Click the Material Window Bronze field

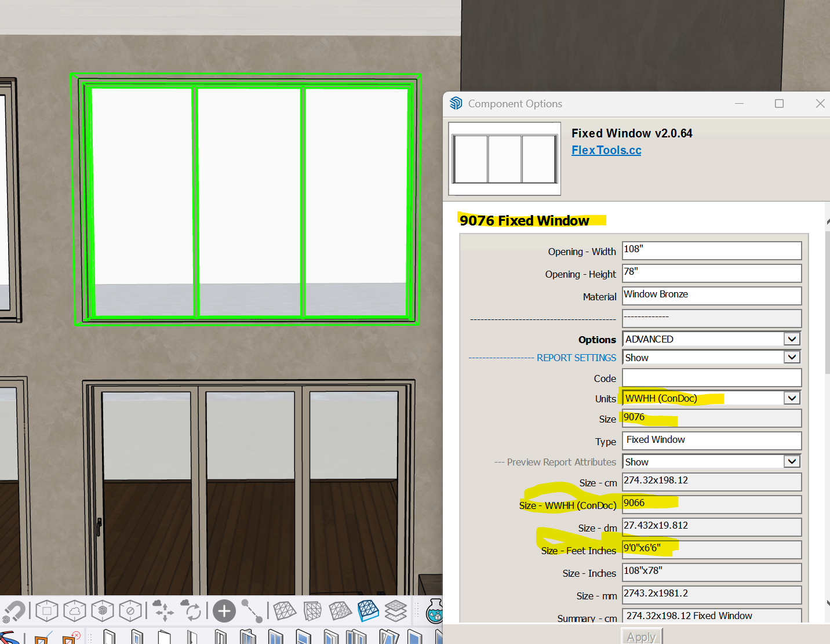711,296
